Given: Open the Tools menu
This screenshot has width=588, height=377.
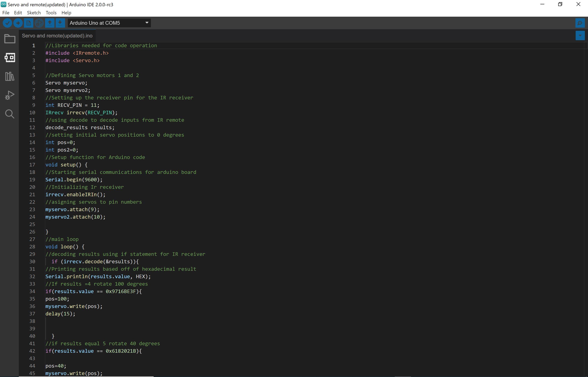Looking at the screenshot, I should (x=51, y=13).
